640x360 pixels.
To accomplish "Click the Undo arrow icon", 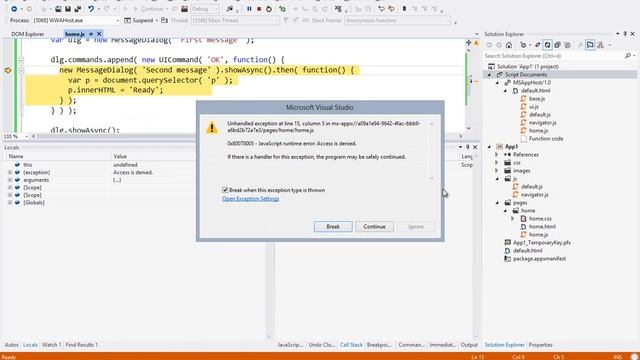I will pyautogui.click(x=91, y=9).
